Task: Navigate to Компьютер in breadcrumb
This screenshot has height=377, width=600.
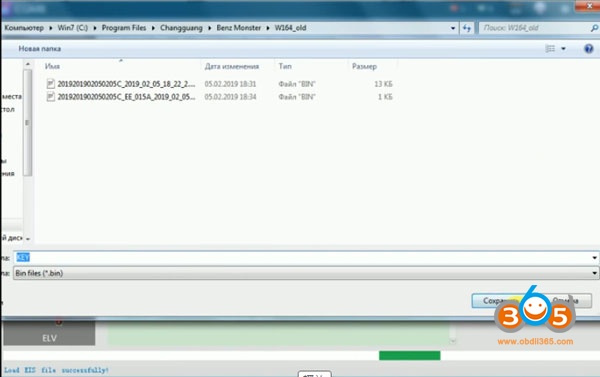Action: (24, 28)
